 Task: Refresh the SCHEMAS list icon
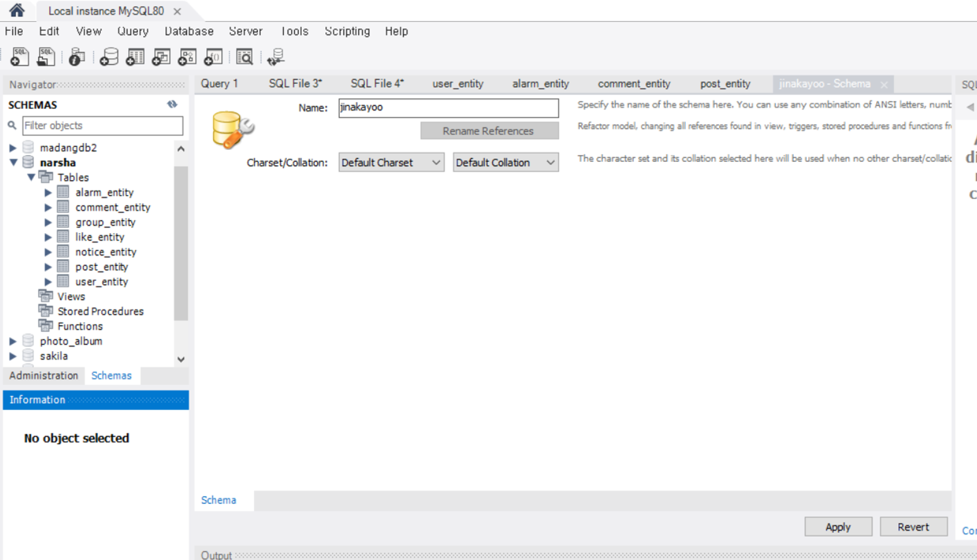172,105
